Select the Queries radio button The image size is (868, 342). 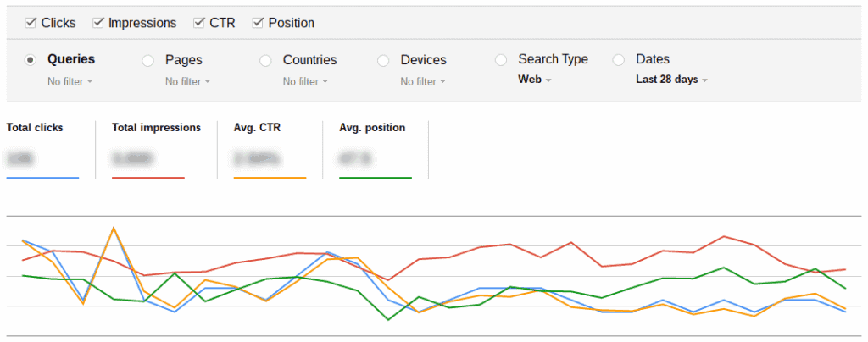[31, 60]
